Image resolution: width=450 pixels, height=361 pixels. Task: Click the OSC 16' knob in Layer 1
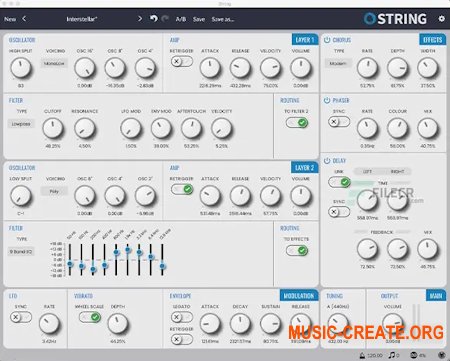pos(85,68)
